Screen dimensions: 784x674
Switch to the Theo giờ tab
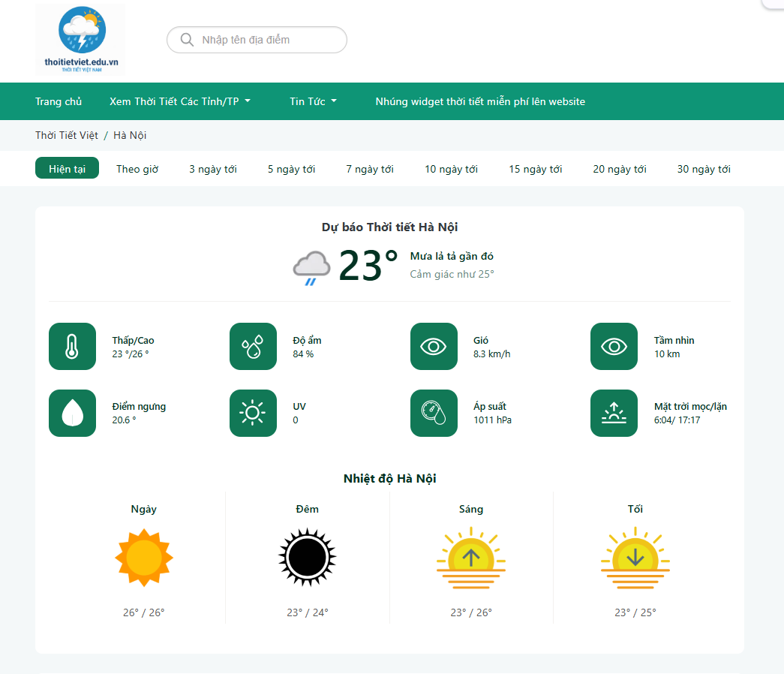(137, 169)
